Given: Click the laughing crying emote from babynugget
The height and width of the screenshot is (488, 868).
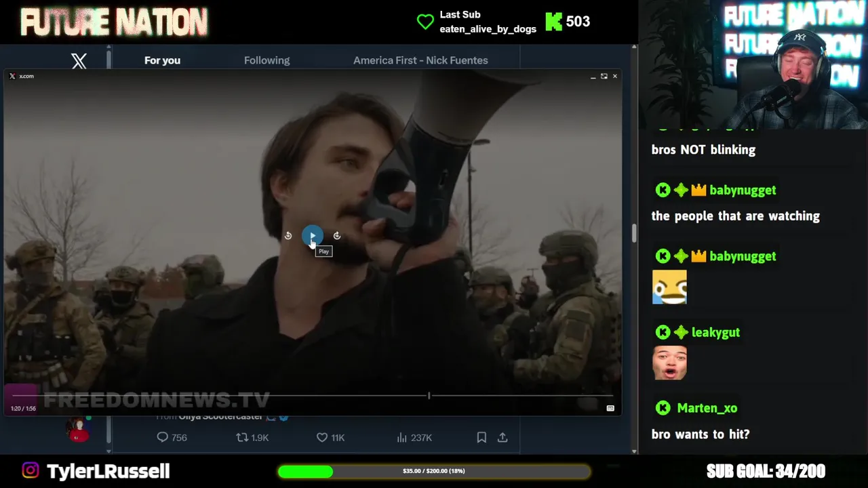Looking at the screenshot, I should (x=669, y=287).
